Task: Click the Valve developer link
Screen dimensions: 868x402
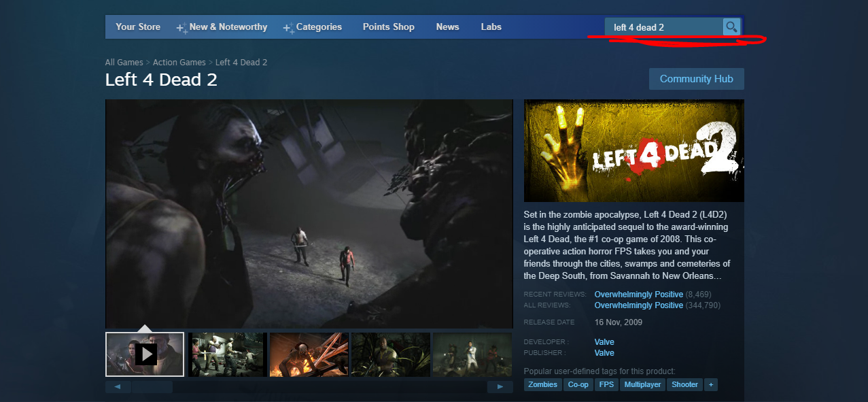Action: (604, 342)
